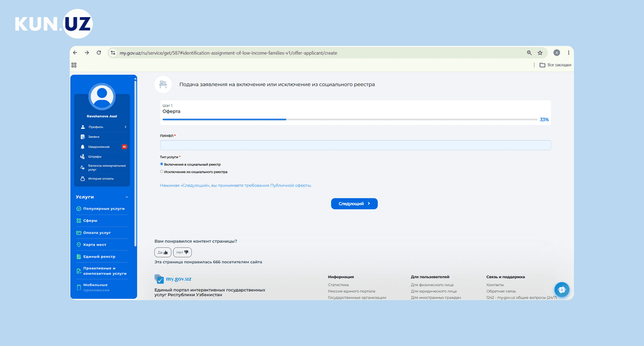644x346 pixels.
Task: Click the grid icon beside 'Сферы'
Action: tap(79, 220)
